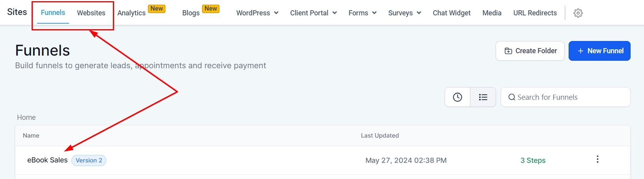Click the plus icon on New Funnel
The width and height of the screenshot is (644, 179).
pos(580,51)
